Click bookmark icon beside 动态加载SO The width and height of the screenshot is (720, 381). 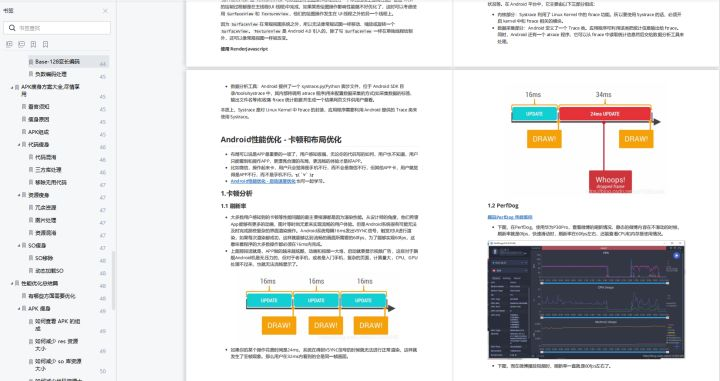click(31, 271)
